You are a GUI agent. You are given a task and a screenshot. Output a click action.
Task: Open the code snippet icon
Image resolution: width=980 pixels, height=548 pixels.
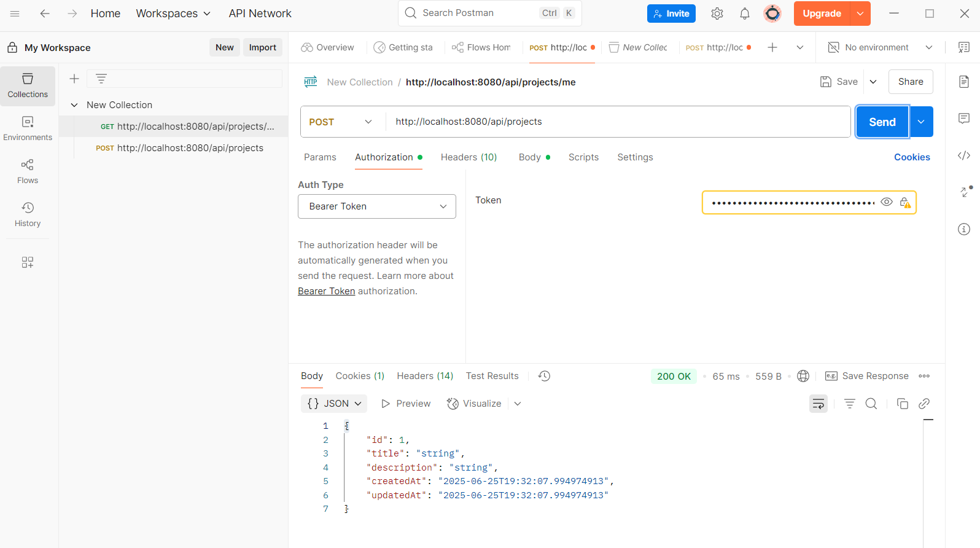tap(964, 155)
